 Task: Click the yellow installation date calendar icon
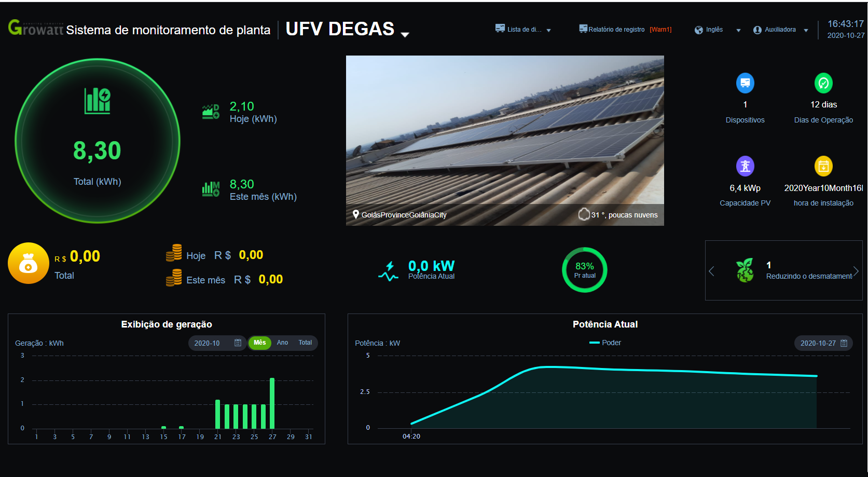pyautogui.click(x=823, y=166)
